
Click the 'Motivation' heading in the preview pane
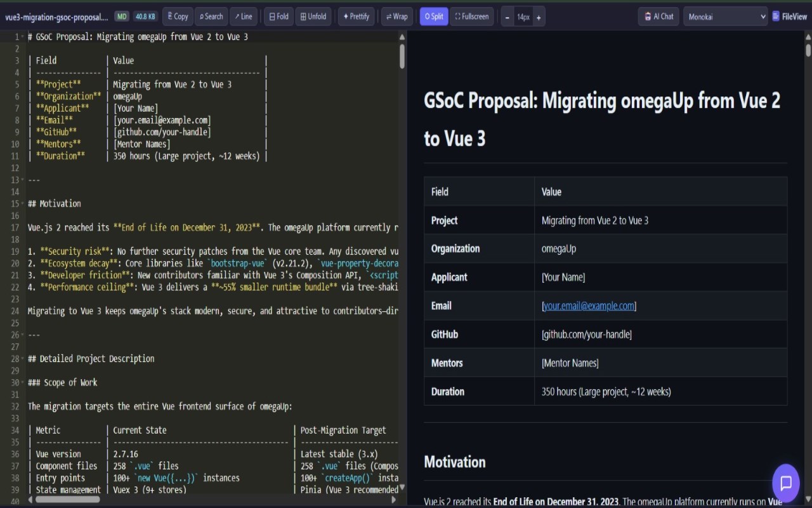tap(455, 462)
